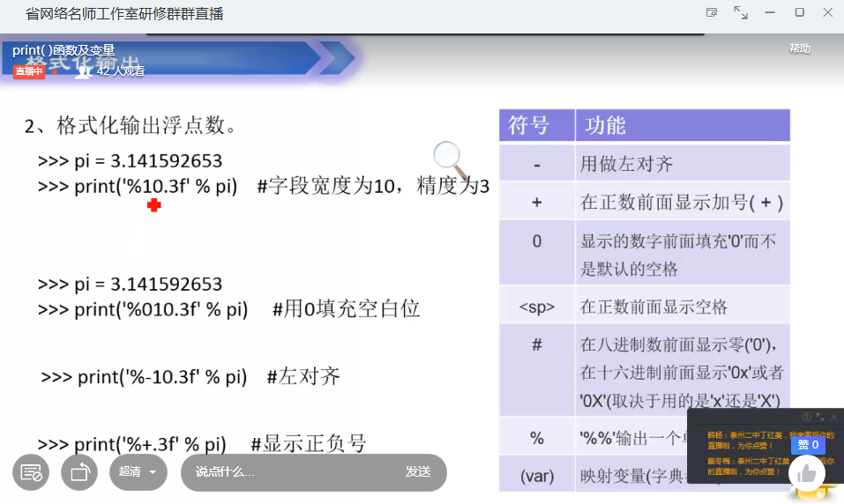Click window title 省网络名师工作室研修群群直播

click(x=124, y=13)
